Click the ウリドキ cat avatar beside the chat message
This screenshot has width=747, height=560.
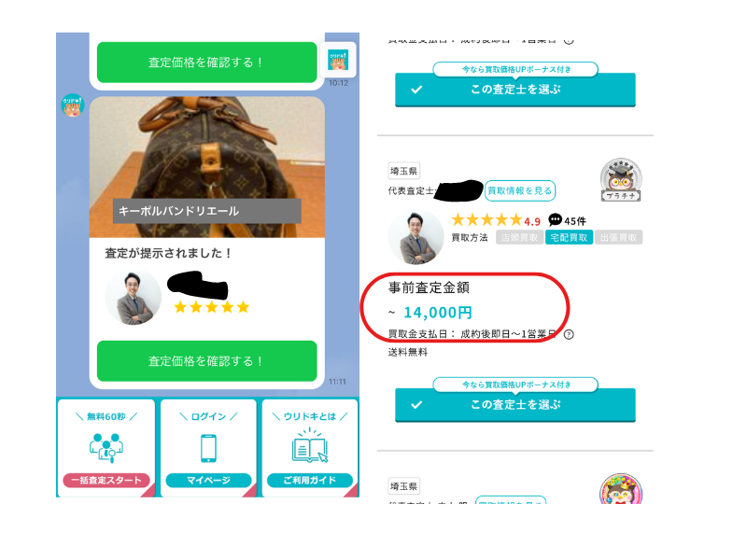(x=73, y=105)
